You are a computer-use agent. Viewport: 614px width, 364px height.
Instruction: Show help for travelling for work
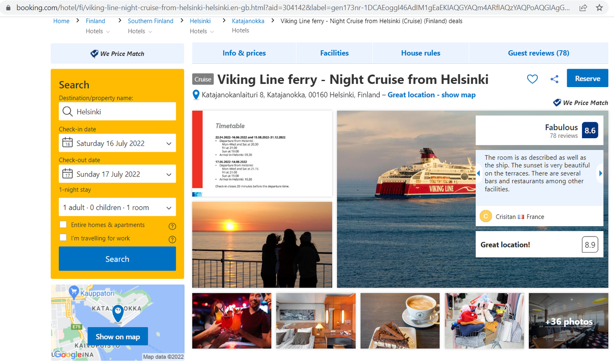click(172, 239)
